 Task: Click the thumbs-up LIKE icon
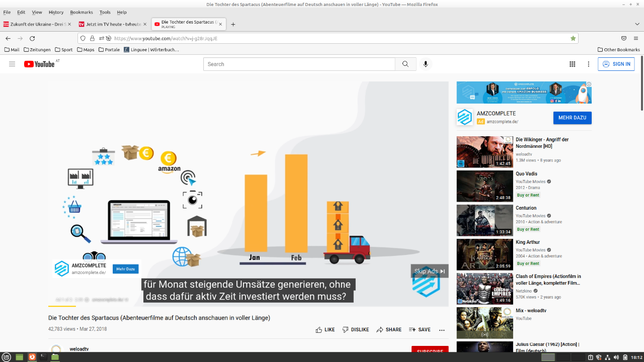tap(319, 330)
